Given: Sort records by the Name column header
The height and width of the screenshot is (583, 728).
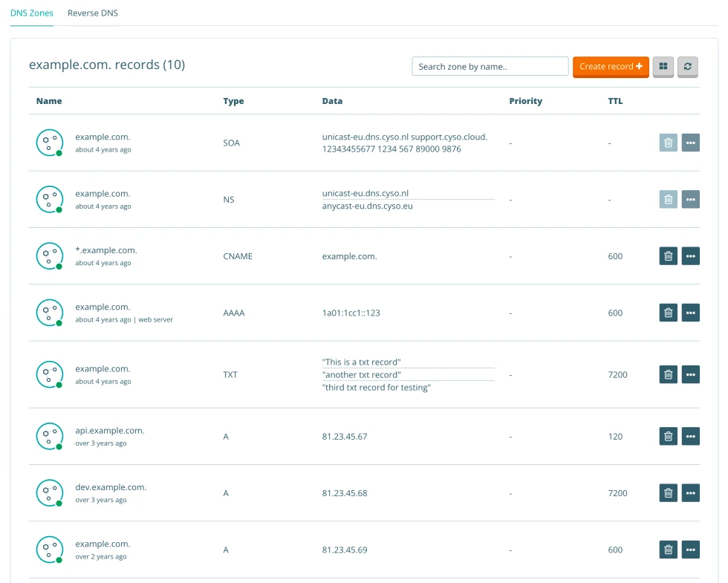Looking at the screenshot, I should [49, 100].
